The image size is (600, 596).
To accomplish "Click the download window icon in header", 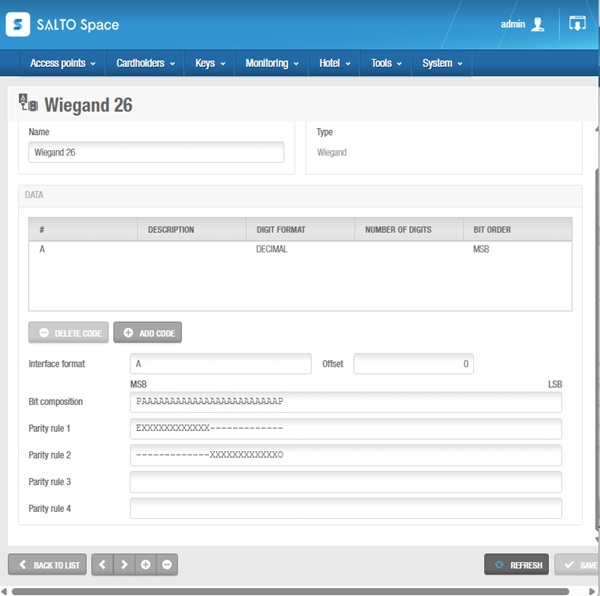I will (577, 24).
